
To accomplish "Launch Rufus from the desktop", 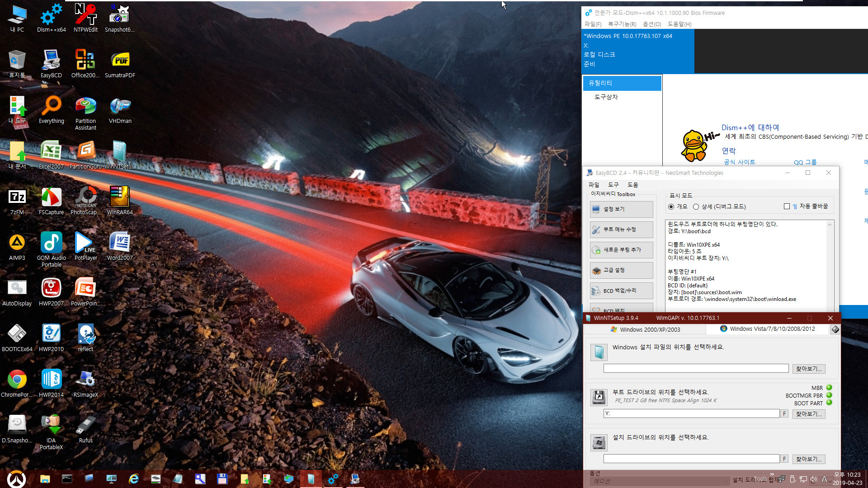I will (85, 429).
